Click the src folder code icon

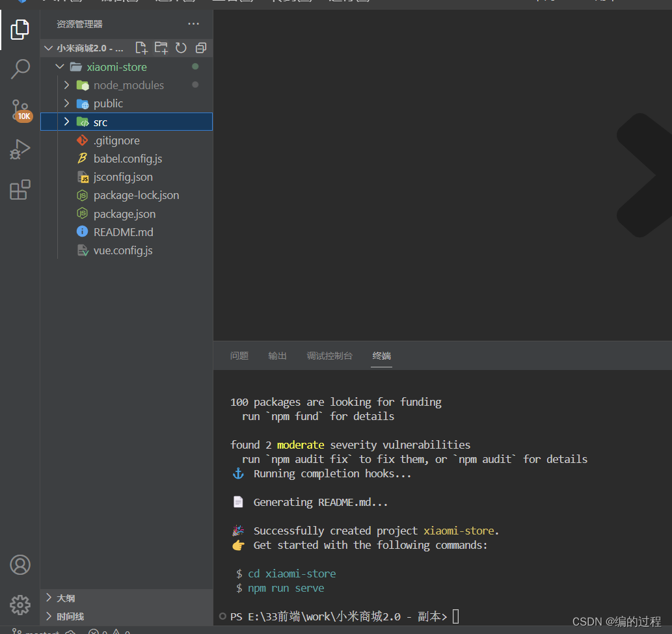tap(82, 122)
